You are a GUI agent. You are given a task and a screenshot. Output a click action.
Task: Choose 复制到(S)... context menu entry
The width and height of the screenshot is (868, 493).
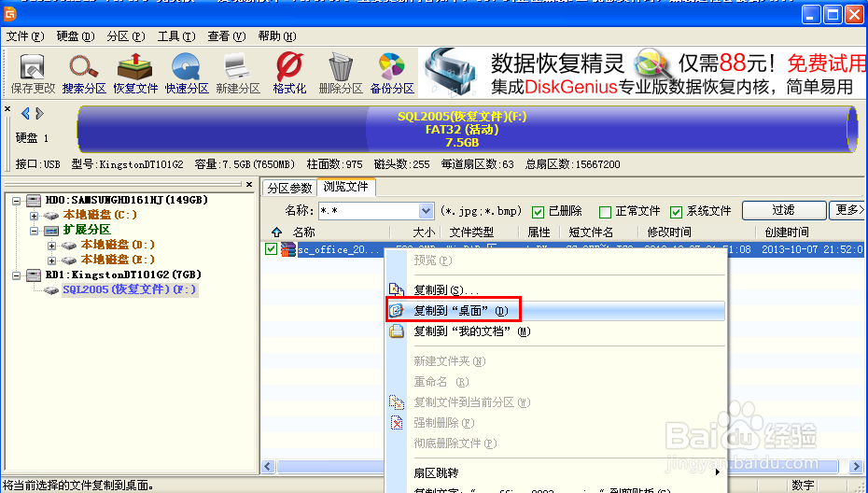click(555, 289)
